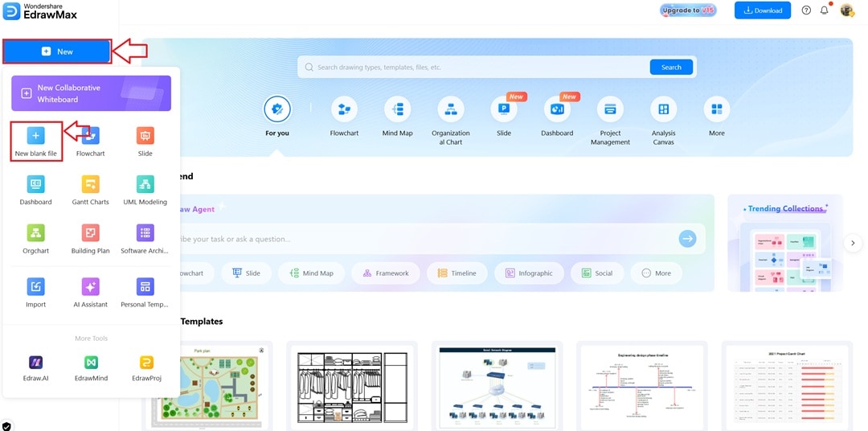
Task: Select Slide in the New menu
Action: click(145, 142)
